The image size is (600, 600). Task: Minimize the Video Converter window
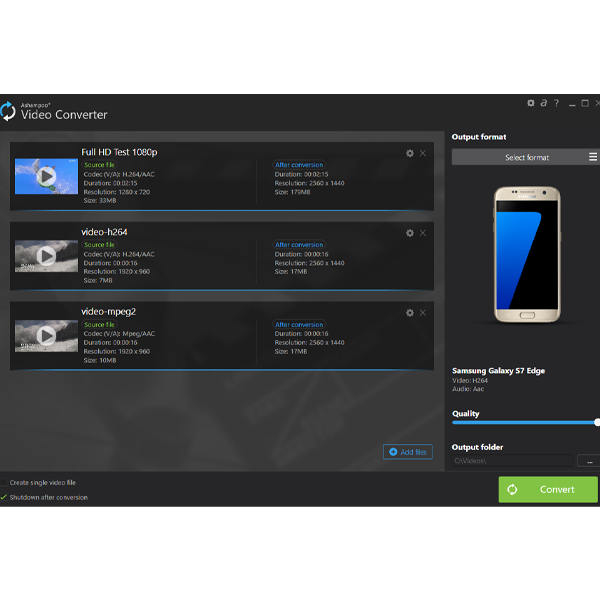click(572, 104)
